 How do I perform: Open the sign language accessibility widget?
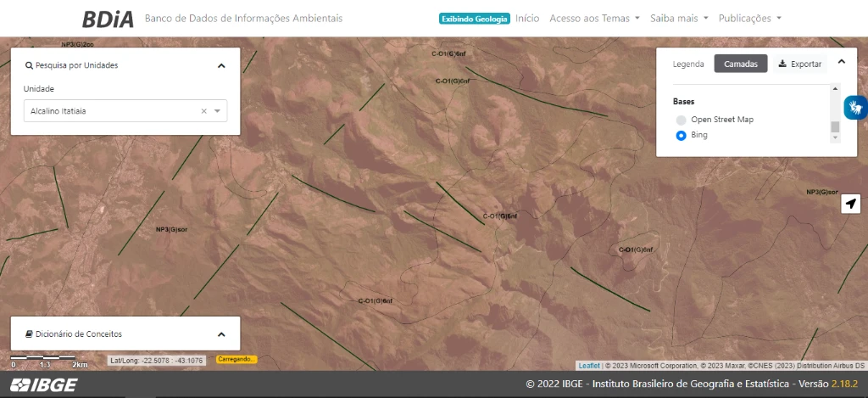[856, 107]
